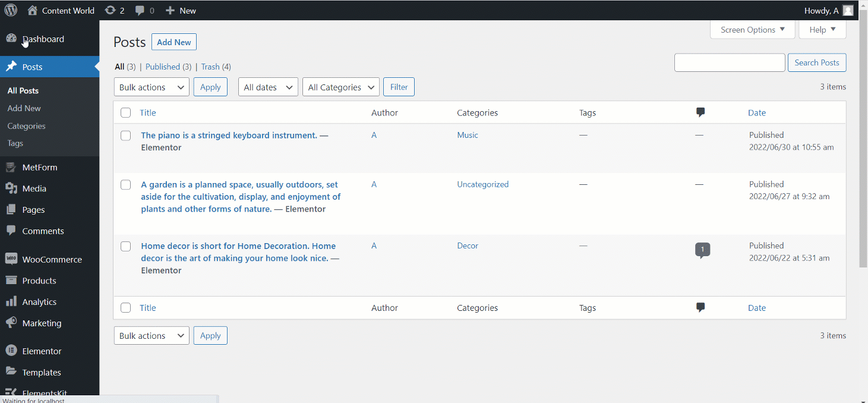Check the select-all box in table footer
The width and height of the screenshot is (868, 403).
pos(125,307)
